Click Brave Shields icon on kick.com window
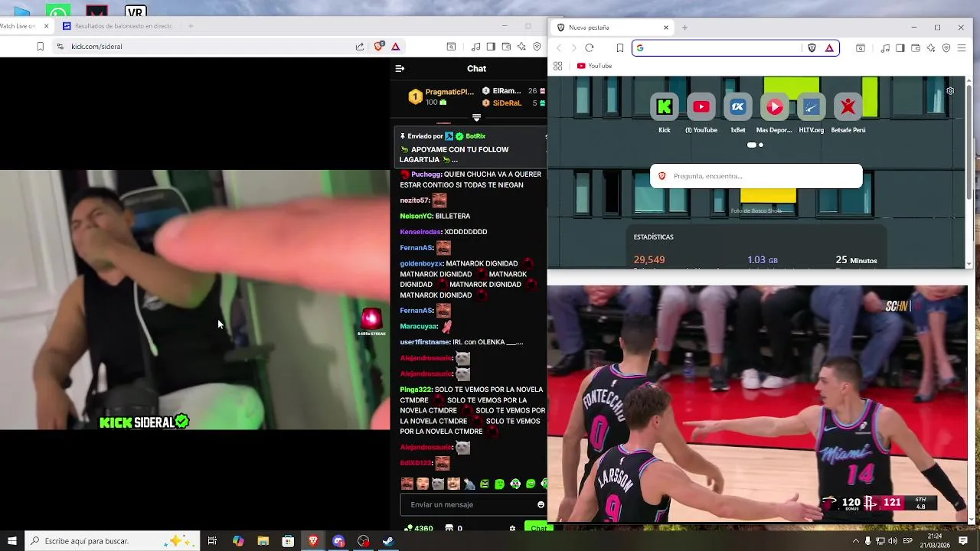 (x=379, y=47)
